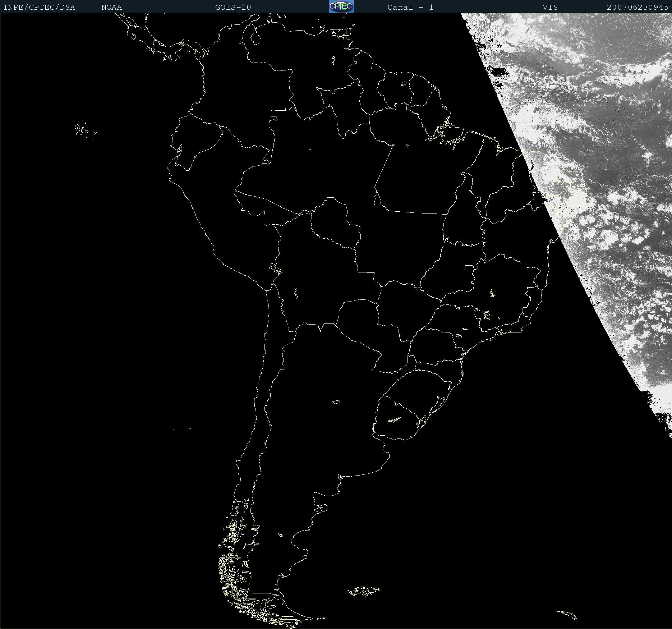
Task: Click the GOES-10 satellite label
Action: pyautogui.click(x=233, y=7)
